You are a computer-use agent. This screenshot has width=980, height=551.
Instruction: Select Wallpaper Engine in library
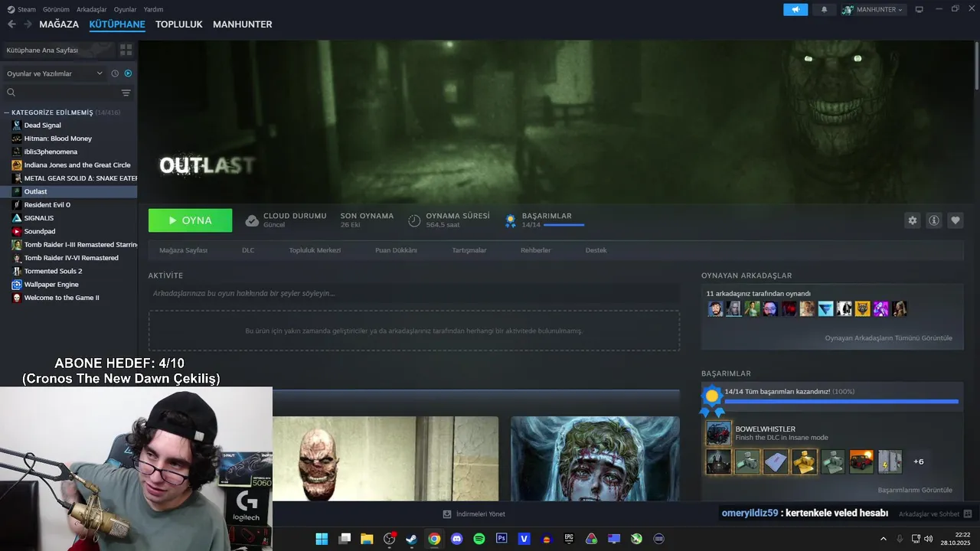click(x=51, y=284)
